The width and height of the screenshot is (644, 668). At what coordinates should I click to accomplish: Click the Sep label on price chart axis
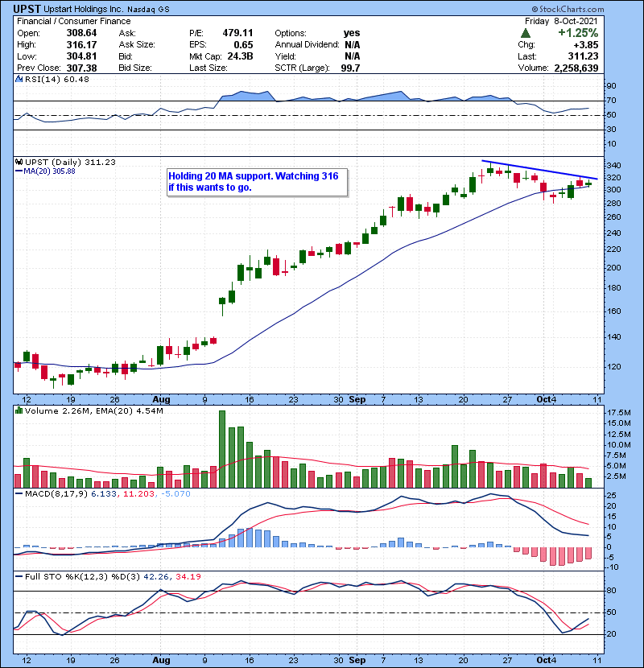point(357,400)
